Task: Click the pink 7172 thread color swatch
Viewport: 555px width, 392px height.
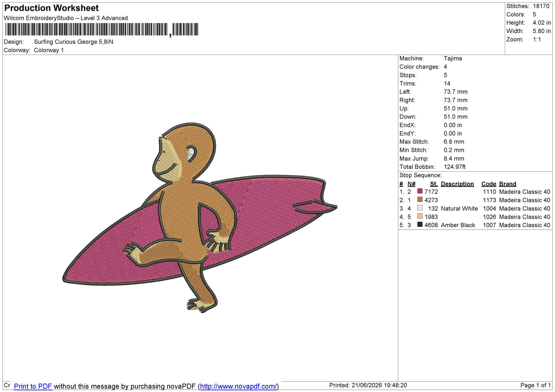Action: point(420,191)
